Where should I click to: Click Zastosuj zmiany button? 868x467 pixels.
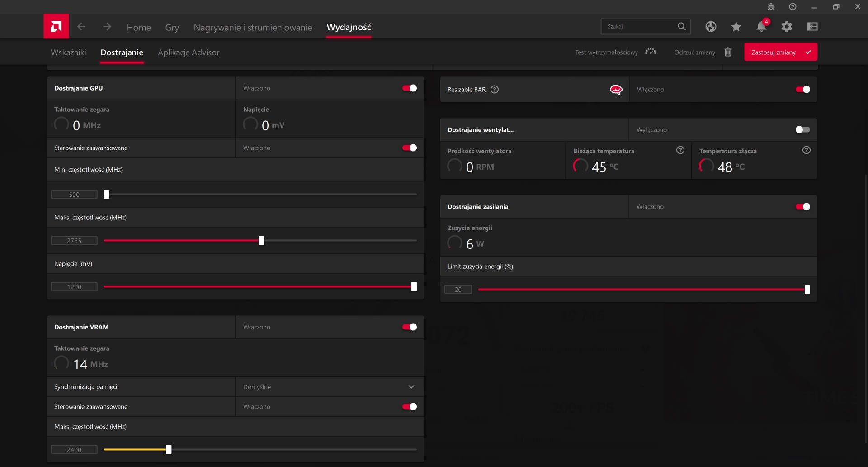click(x=781, y=52)
